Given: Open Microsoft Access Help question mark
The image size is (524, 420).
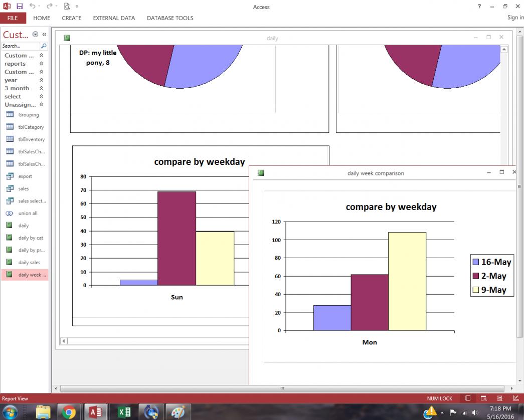Looking at the screenshot, I should [x=479, y=6].
